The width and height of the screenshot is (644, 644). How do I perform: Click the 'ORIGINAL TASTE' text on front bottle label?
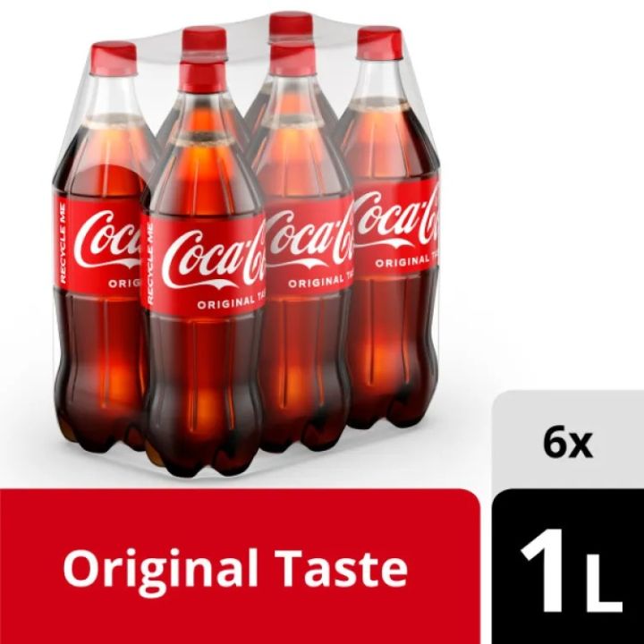tap(232, 302)
